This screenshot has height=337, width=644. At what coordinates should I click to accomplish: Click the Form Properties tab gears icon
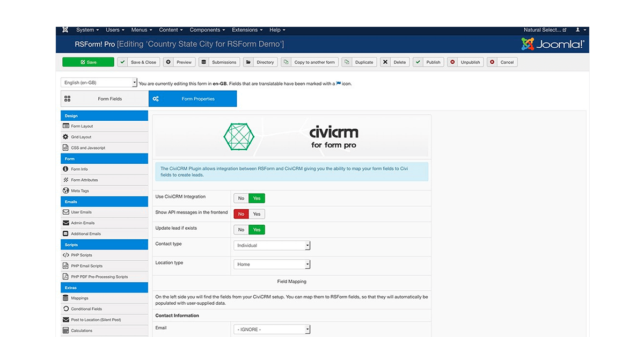pyautogui.click(x=156, y=99)
